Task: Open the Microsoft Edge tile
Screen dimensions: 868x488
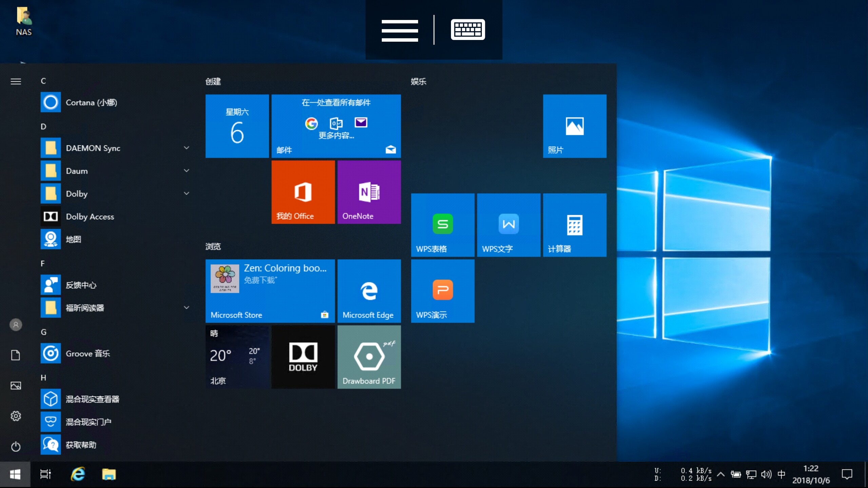Action: tap(369, 291)
